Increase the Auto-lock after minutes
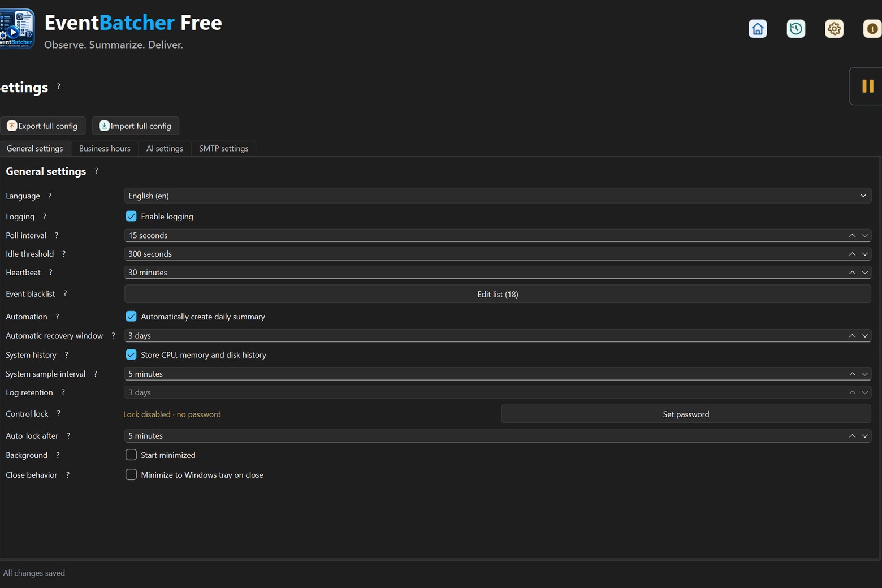Viewport: 882px width, 588px height. (852, 436)
